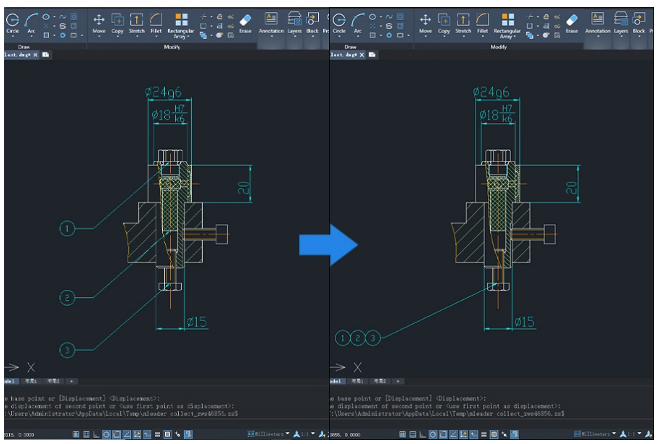661x444 pixels.
Task: Expand Stretch dropdown arrow in right window
Action: (463, 37)
